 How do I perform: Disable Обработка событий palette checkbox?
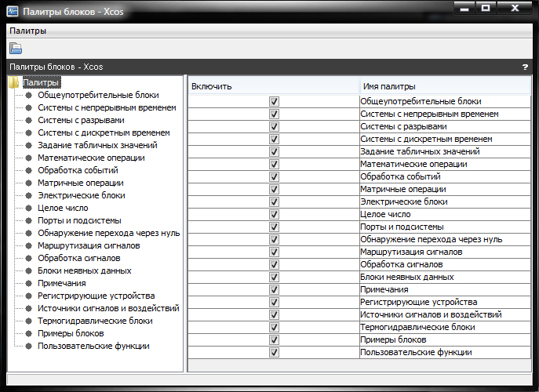[274, 176]
